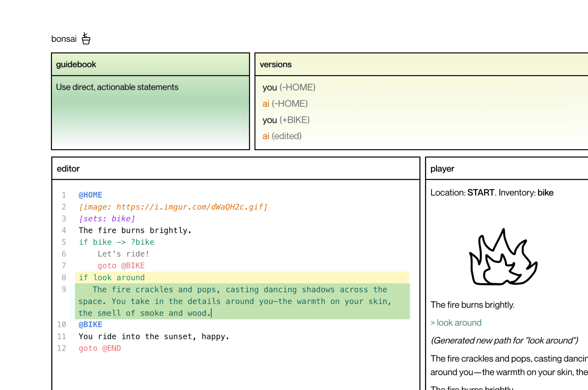Click the "Let's ride!" line
This screenshot has width=588, height=390.
(123, 254)
